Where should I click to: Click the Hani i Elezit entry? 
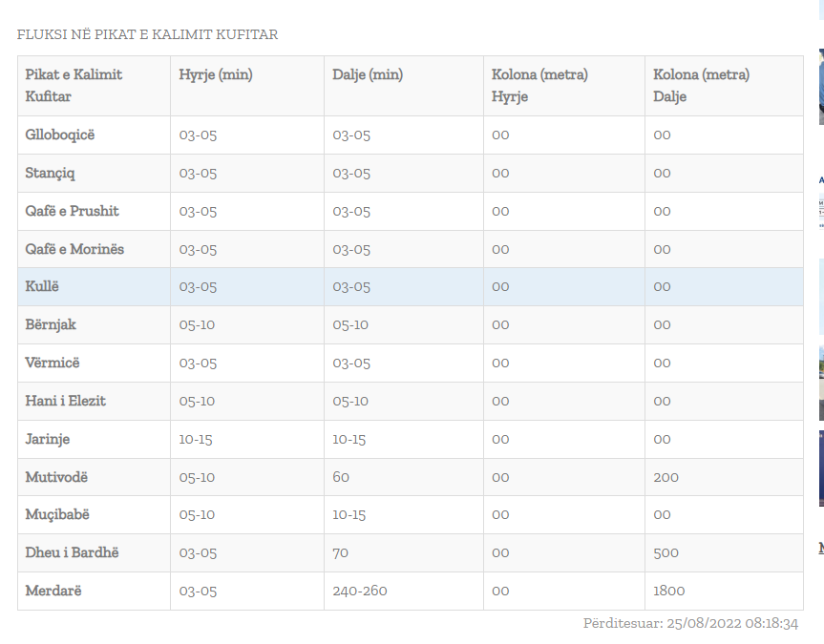click(x=66, y=401)
